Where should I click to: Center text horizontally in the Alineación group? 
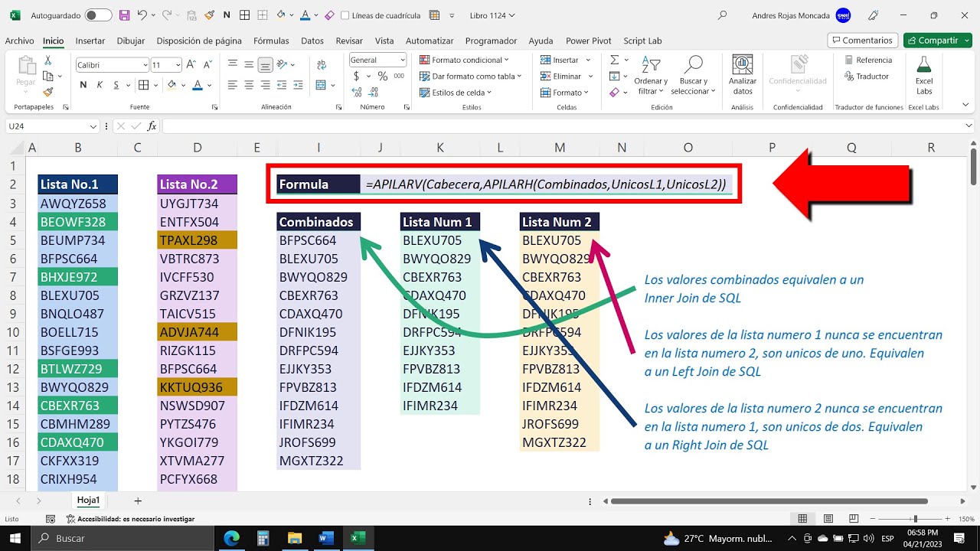coord(249,85)
